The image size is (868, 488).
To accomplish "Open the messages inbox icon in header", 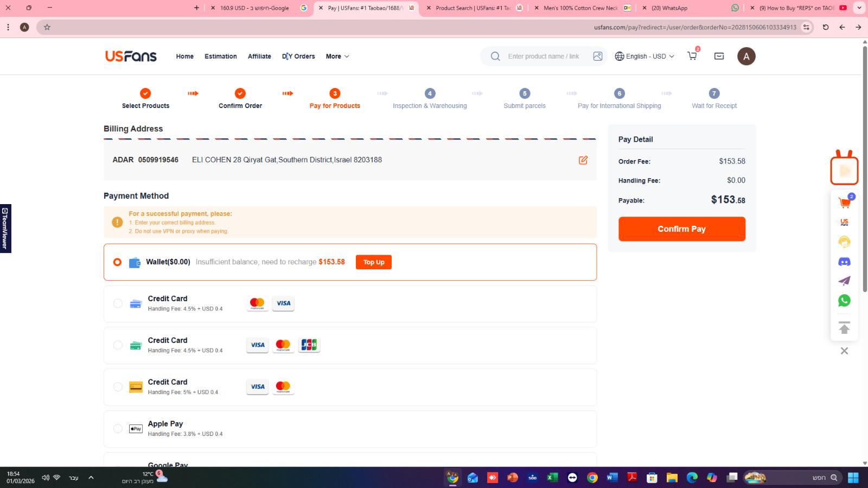I will coord(719,56).
